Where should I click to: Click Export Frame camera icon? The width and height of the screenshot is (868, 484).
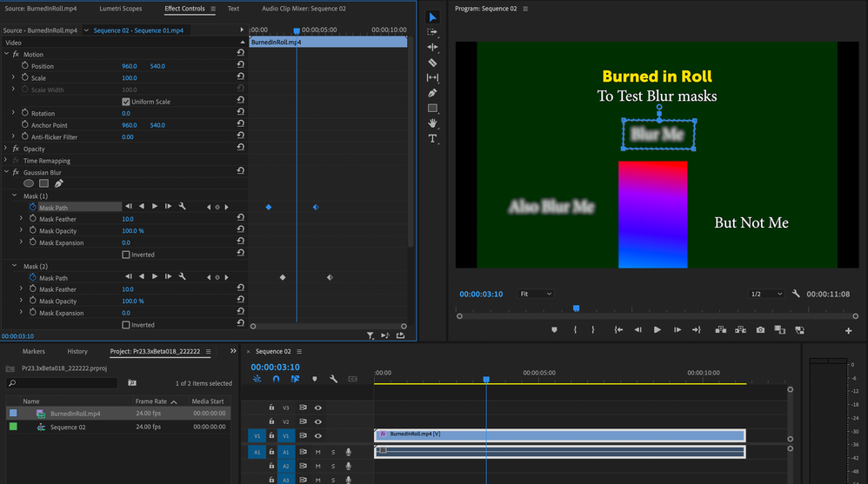(761, 329)
